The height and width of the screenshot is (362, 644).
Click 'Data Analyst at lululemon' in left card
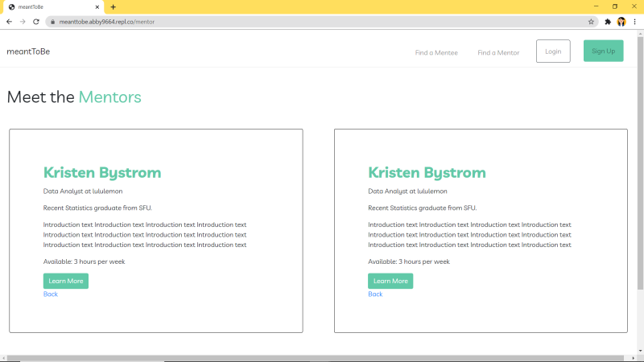pyautogui.click(x=83, y=191)
